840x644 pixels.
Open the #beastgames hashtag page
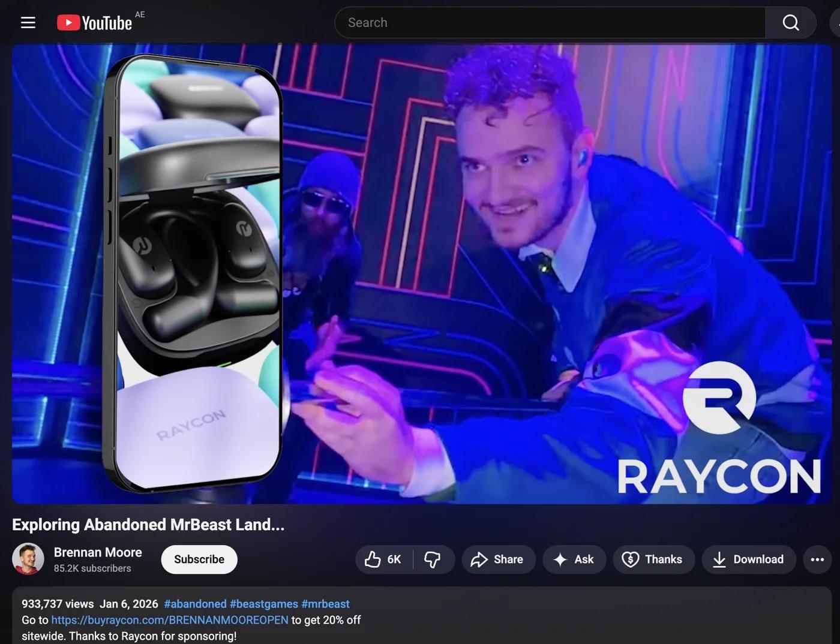[264, 604]
